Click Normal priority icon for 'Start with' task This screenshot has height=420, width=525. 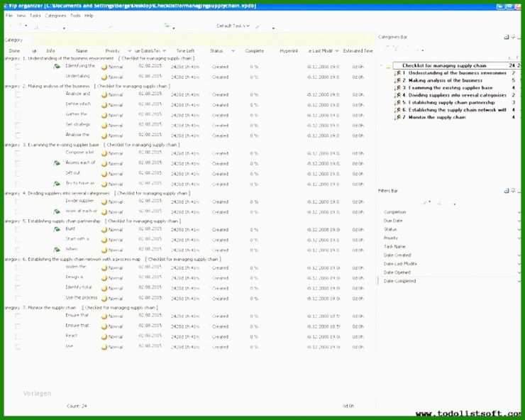click(104, 240)
